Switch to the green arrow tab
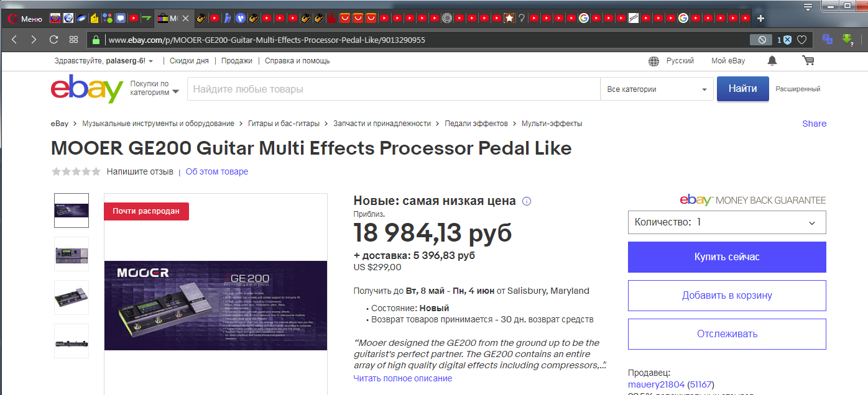 pyautogui.click(x=145, y=19)
